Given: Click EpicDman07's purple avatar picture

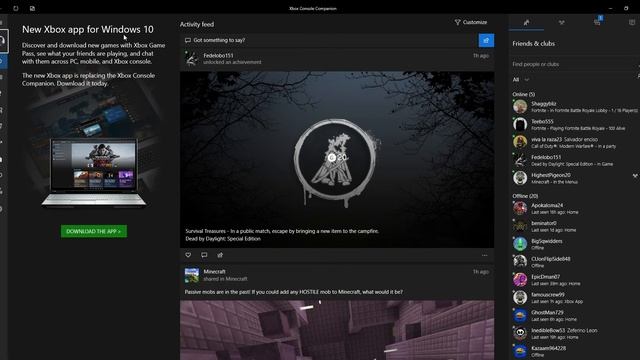Looking at the screenshot, I should [520, 280].
